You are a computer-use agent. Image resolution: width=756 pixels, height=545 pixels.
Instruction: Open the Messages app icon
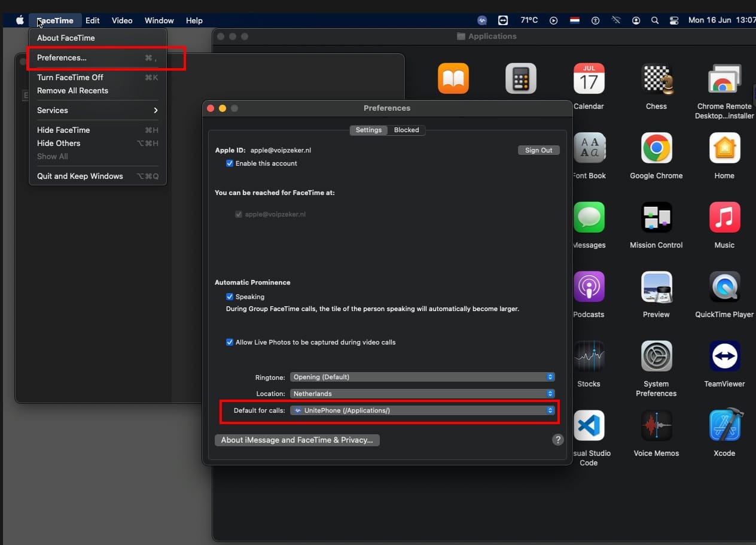(589, 217)
